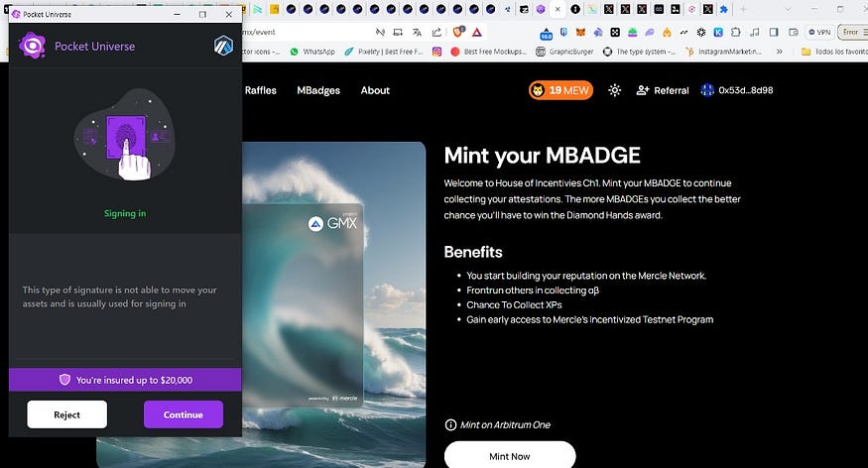
Task: Switch to the purple cube icon tab
Action: point(541,9)
